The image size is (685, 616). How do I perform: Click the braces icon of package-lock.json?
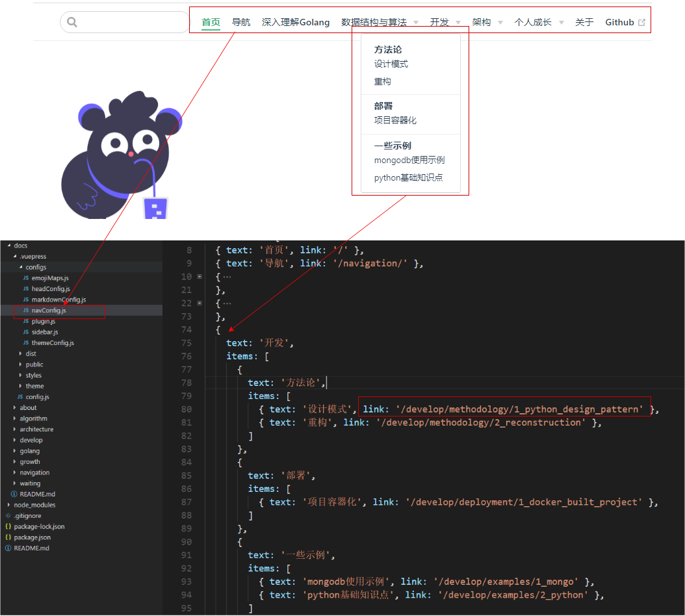click(x=8, y=526)
